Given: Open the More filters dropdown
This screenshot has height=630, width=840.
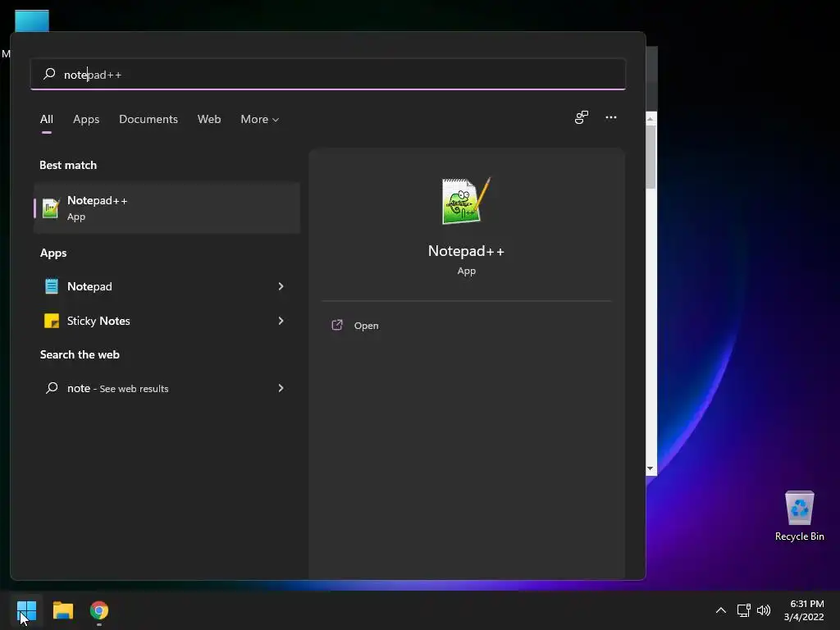Looking at the screenshot, I should pyautogui.click(x=260, y=120).
